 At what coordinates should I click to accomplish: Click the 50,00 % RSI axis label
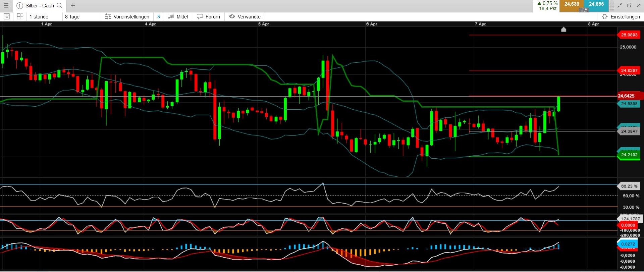tap(631, 196)
